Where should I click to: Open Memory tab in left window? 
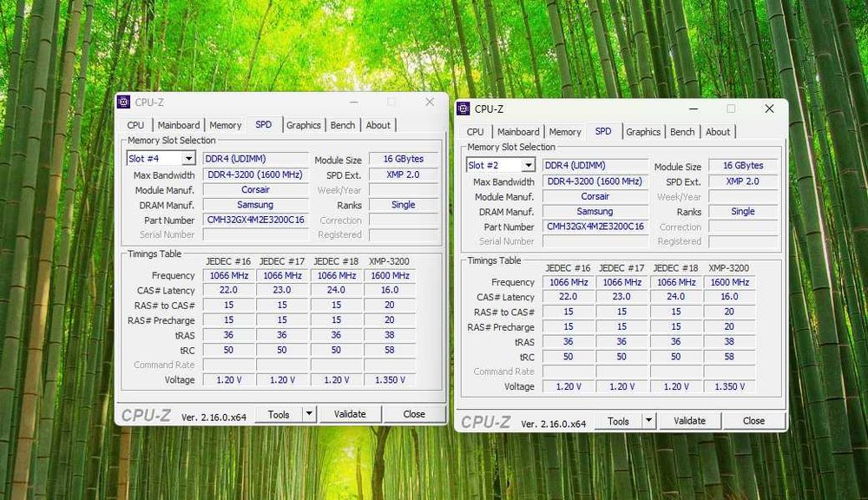(226, 125)
